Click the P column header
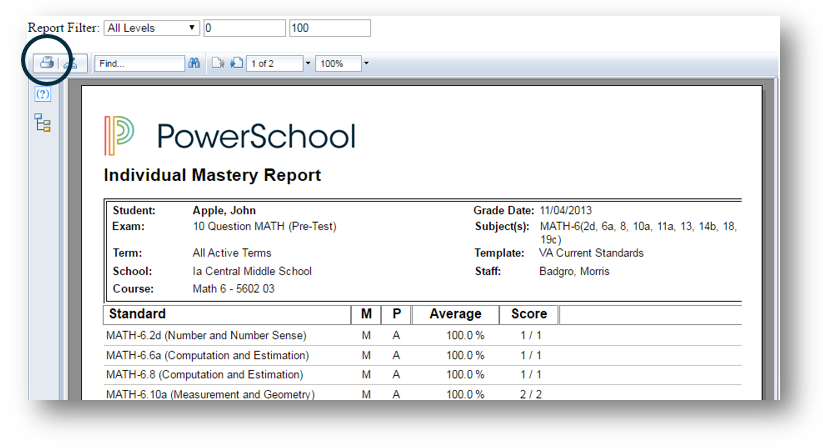 (396, 314)
